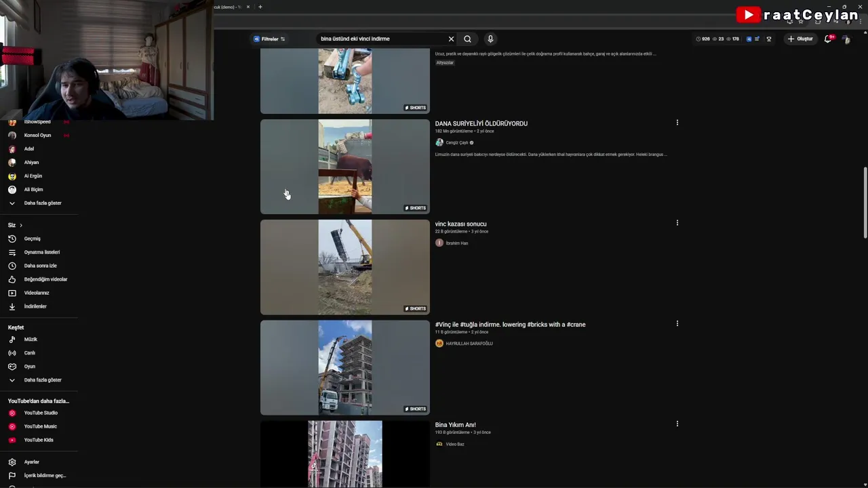This screenshot has width=868, height=488.
Task: Open Canlı live section
Action: (x=29, y=353)
